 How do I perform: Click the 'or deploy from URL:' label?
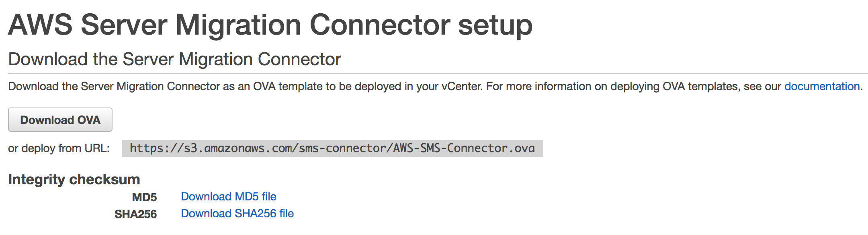pyautogui.click(x=59, y=148)
